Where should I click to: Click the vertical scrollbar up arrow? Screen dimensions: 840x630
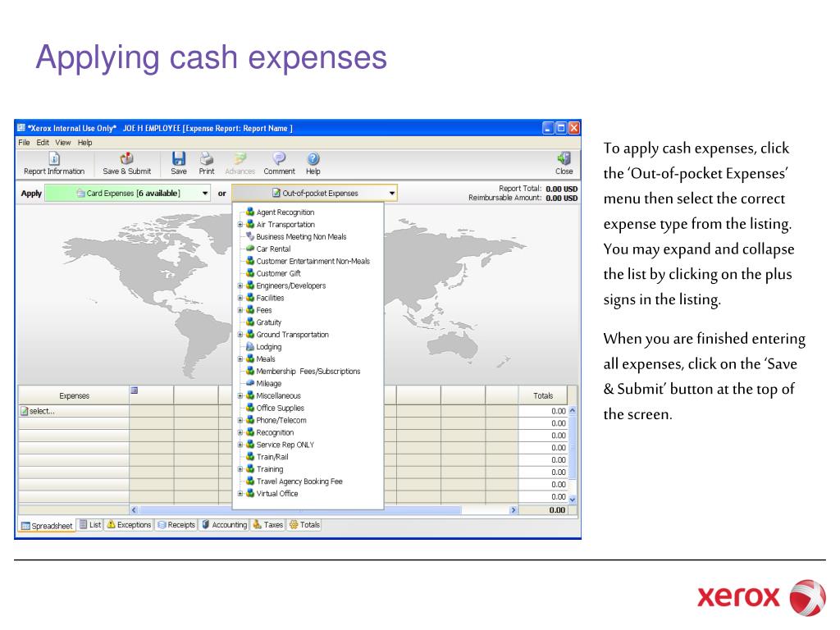coord(572,411)
